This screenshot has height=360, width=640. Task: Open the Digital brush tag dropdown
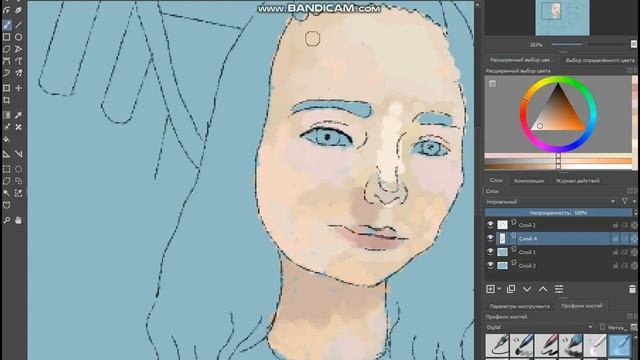coord(539,327)
